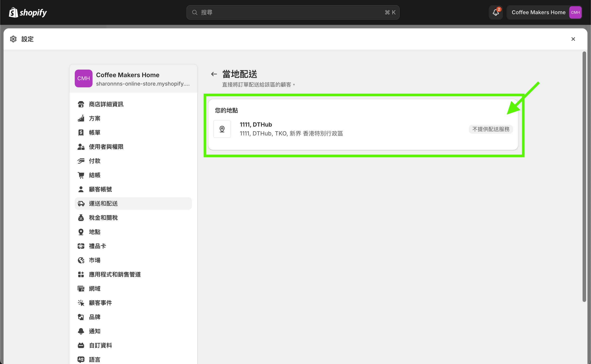This screenshot has height=364, width=591.
Task: Open 市場 settings
Action: (x=133, y=260)
